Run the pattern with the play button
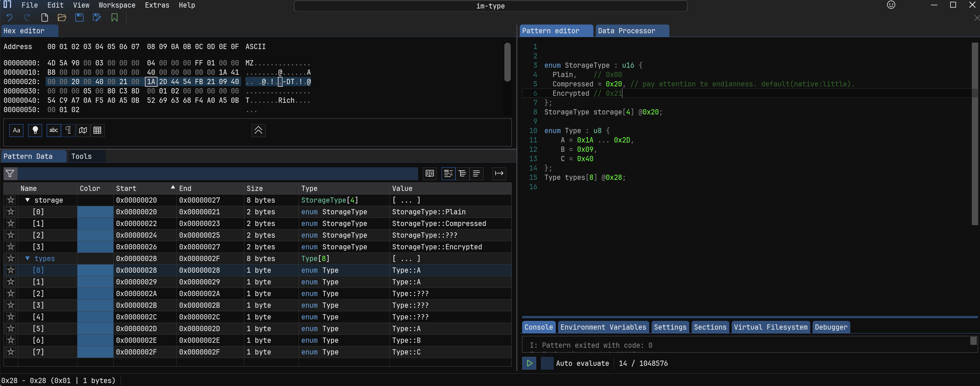 click(529, 363)
